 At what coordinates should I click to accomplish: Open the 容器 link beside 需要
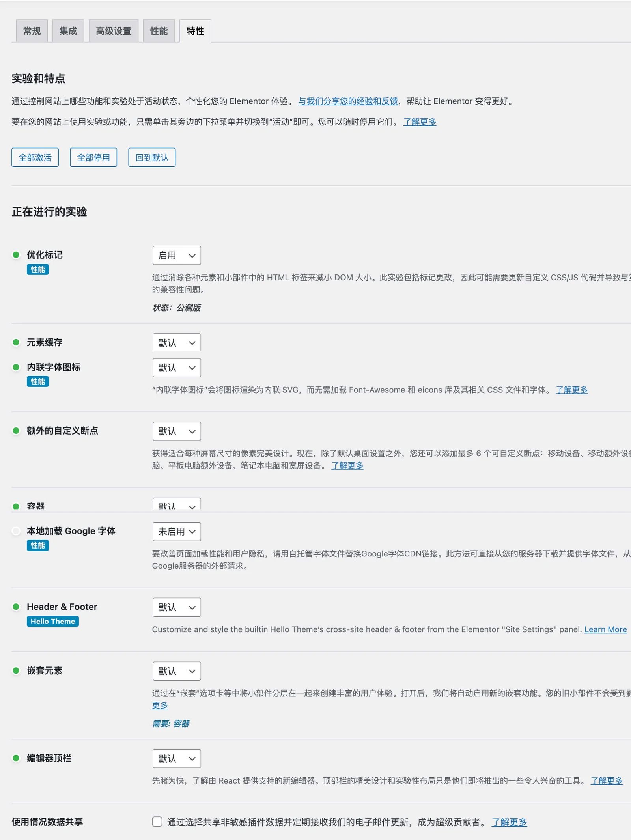(183, 724)
